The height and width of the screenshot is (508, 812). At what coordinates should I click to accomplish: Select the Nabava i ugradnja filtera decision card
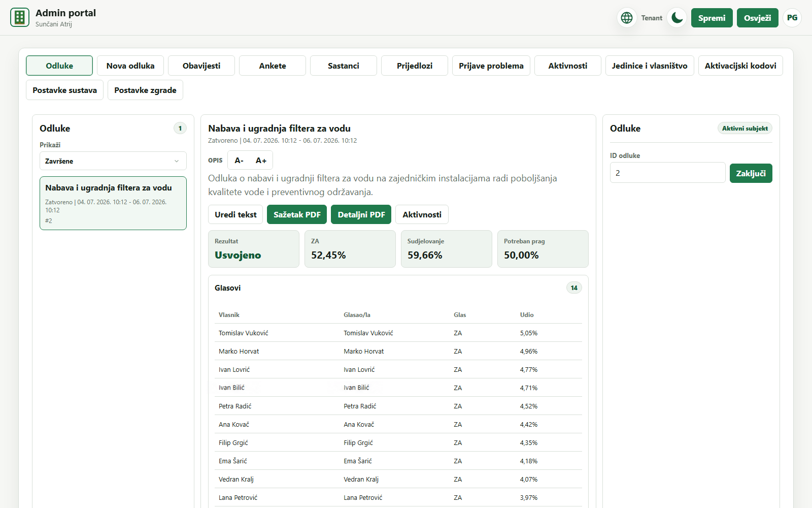coord(113,203)
